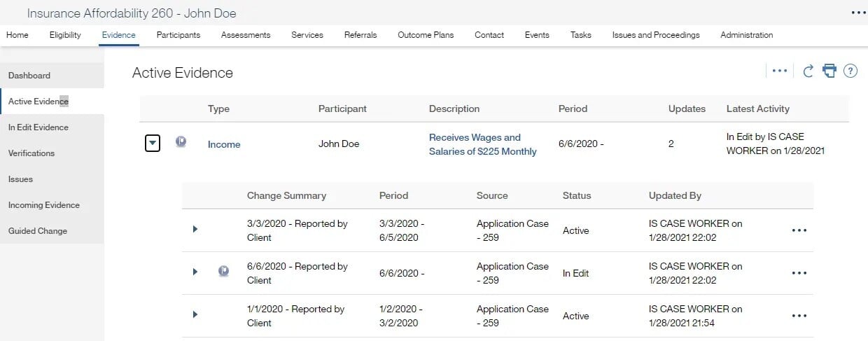Open the Services tab
This screenshot has width=868, height=341.
[307, 35]
